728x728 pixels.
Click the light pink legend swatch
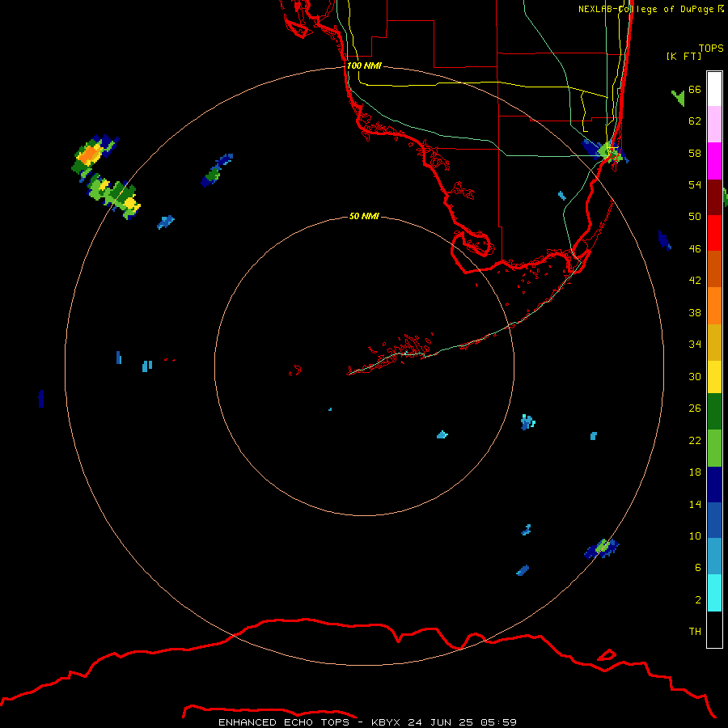coord(714,125)
